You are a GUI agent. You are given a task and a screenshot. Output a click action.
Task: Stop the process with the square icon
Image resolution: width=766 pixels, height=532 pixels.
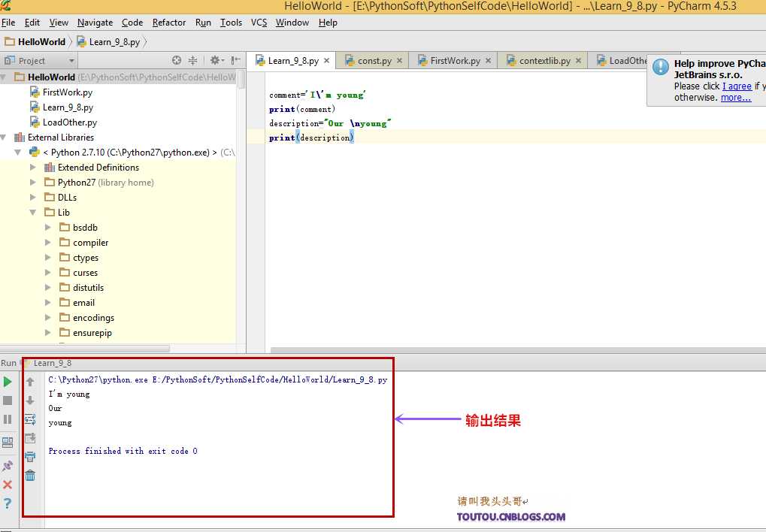[8, 401]
